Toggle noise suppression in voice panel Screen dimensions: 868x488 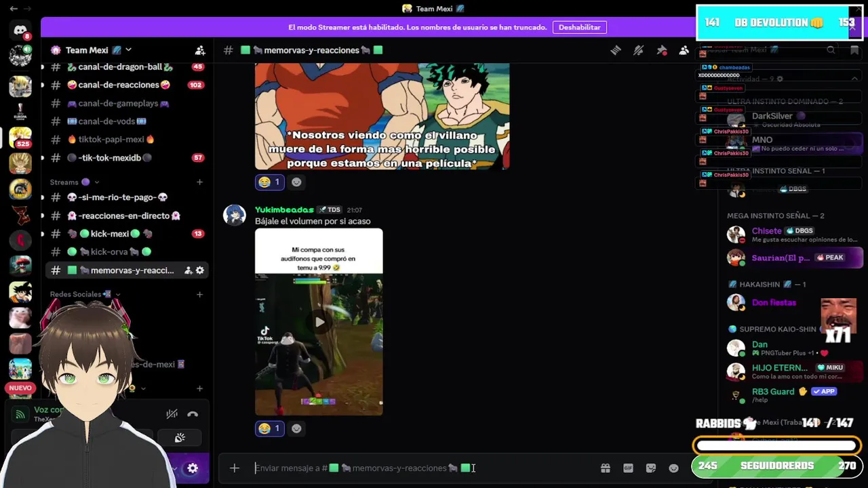click(172, 414)
